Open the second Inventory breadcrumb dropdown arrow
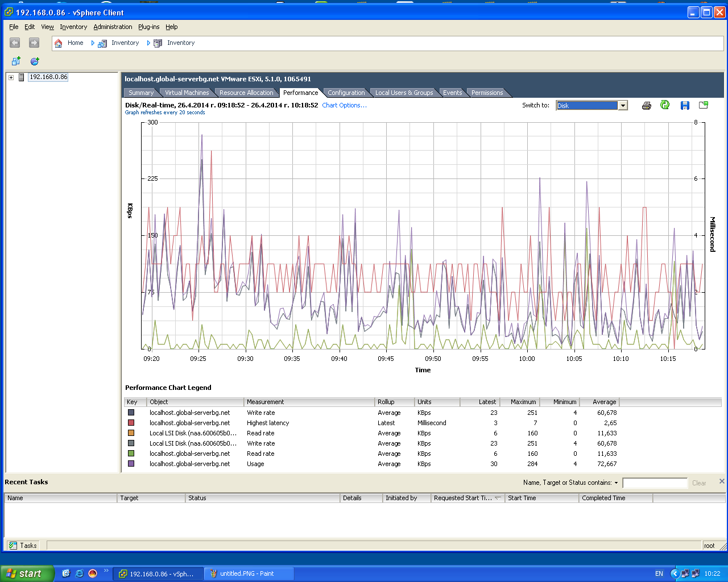 [x=148, y=43]
